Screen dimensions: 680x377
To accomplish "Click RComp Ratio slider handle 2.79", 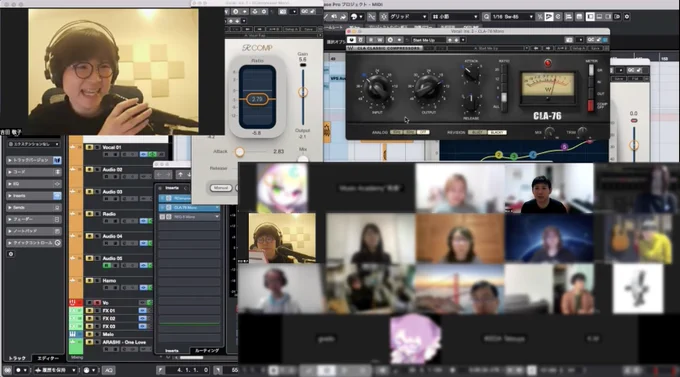I will tap(257, 99).
